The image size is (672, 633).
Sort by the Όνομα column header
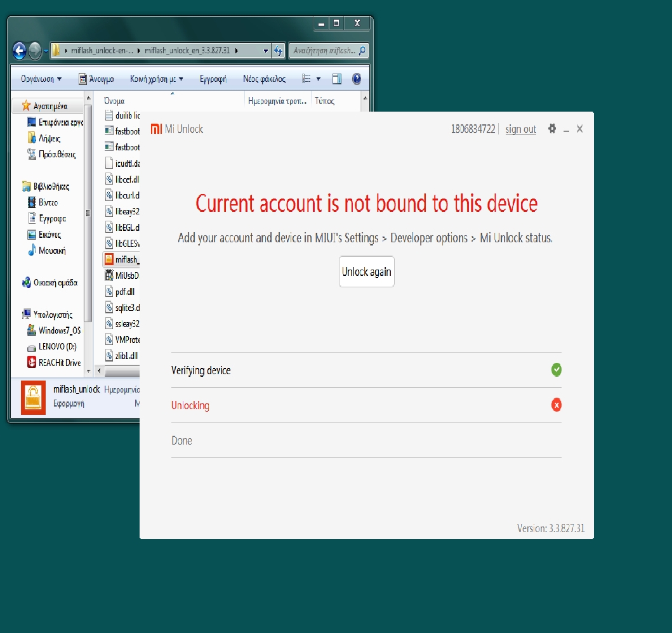(x=114, y=101)
